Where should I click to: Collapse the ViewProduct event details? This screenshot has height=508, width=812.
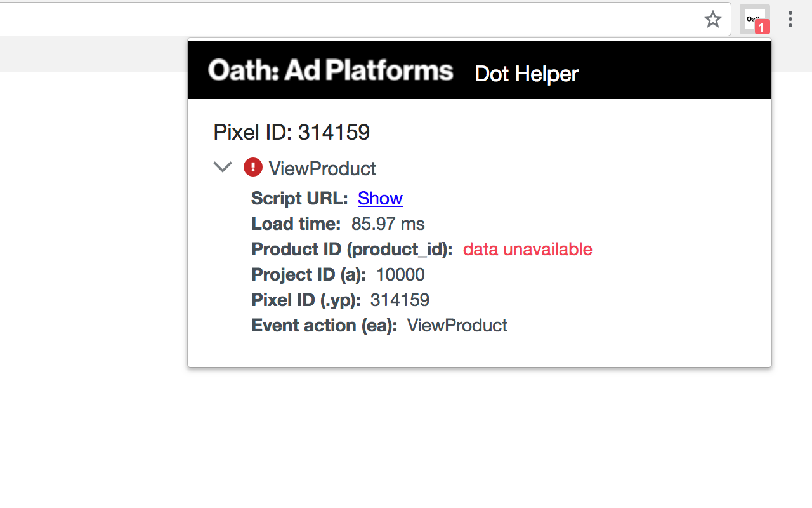(222, 167)
